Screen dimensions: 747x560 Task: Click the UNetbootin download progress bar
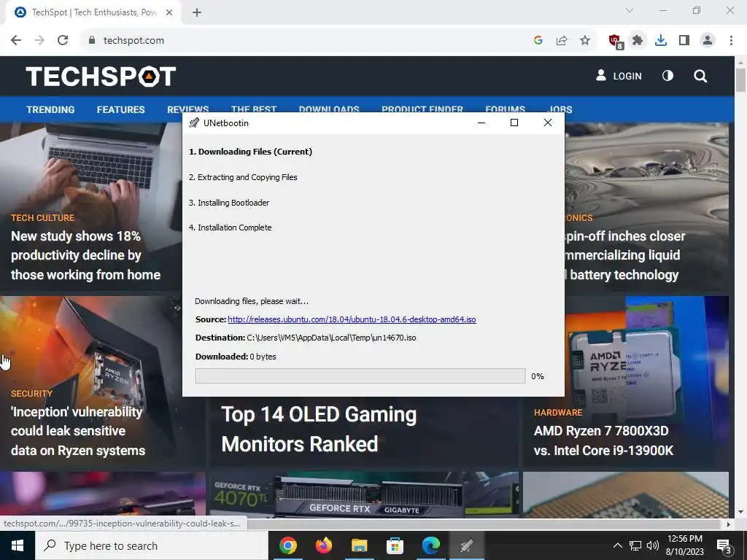pyautogui.click(x=360, y=376)
